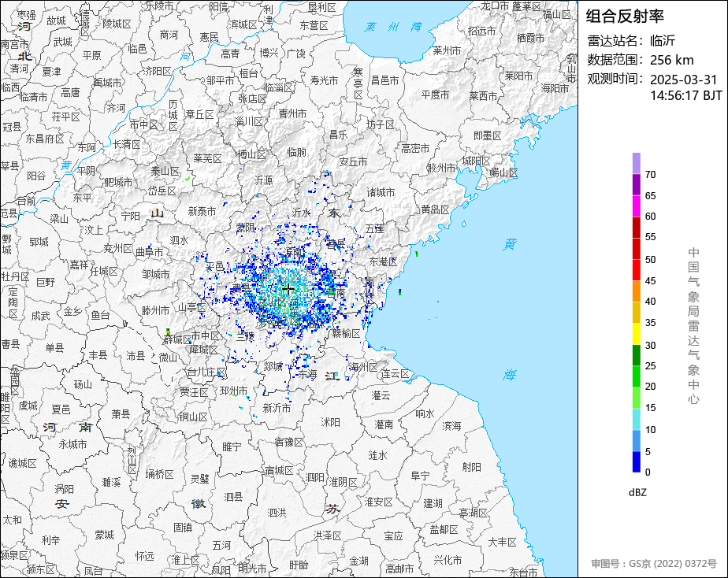Click the 安丘市 map label
This screenshot has height=578, width=728.
[353, 161]
